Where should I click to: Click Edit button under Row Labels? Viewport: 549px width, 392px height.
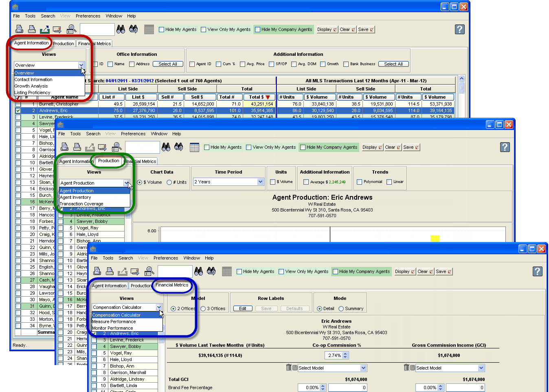point(243,308)
